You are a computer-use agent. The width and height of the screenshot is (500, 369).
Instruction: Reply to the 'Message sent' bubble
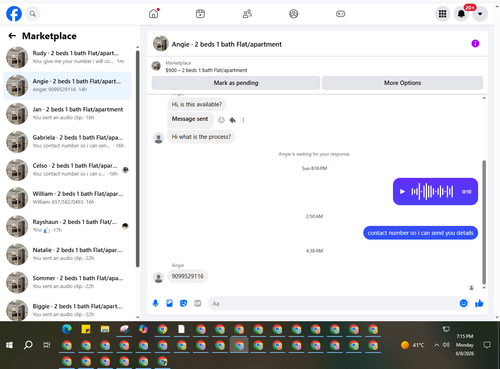coord(233,120)
